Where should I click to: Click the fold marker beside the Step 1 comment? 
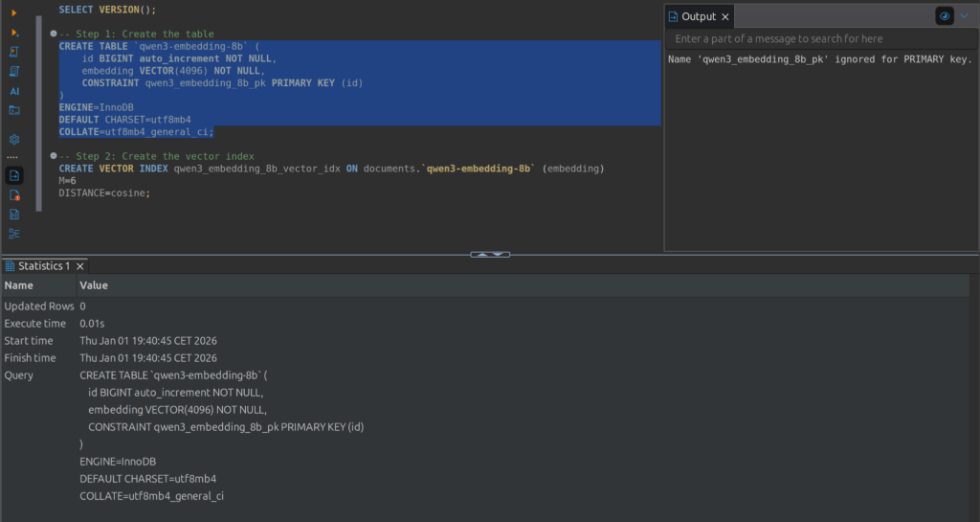(x=54, y=34)
